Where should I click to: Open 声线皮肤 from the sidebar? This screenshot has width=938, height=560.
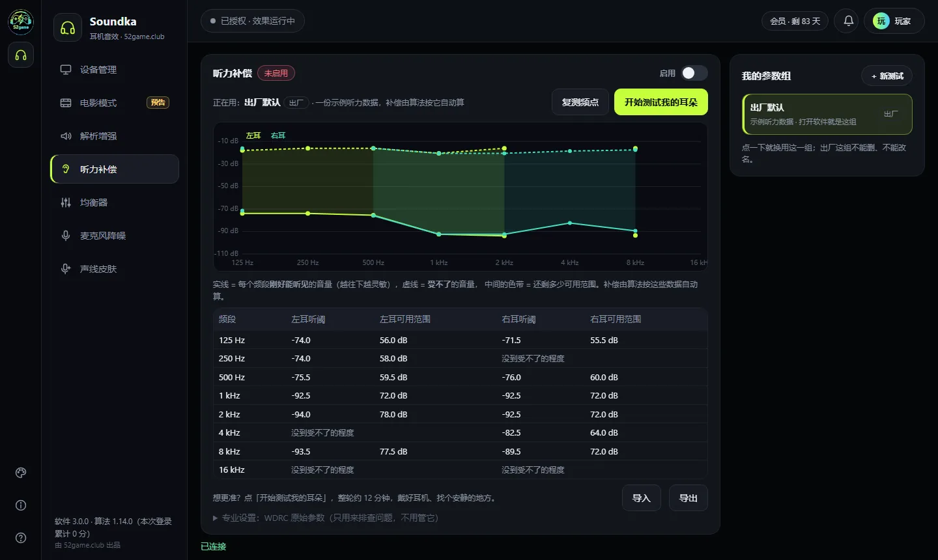tap(115, 269)
